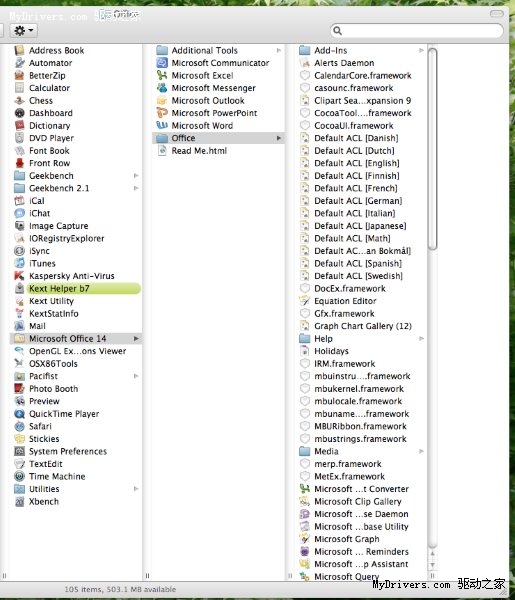Select the Microsoft Excel icon
The height and width of the screenshot is (600, 515).
(162, 75)
